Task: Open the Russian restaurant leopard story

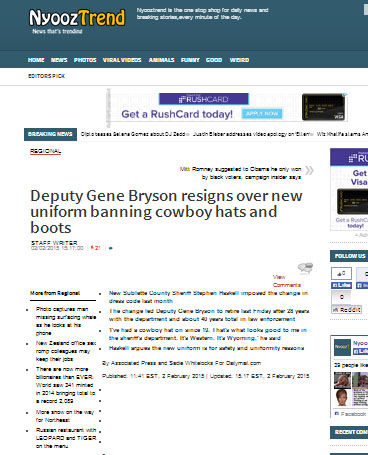Action: pyautogui.click(x=66, y=438)
